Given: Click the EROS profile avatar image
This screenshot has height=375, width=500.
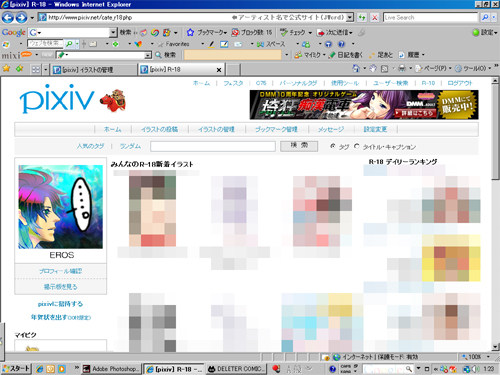Looking at the screenshot, I should coord(60,207).
